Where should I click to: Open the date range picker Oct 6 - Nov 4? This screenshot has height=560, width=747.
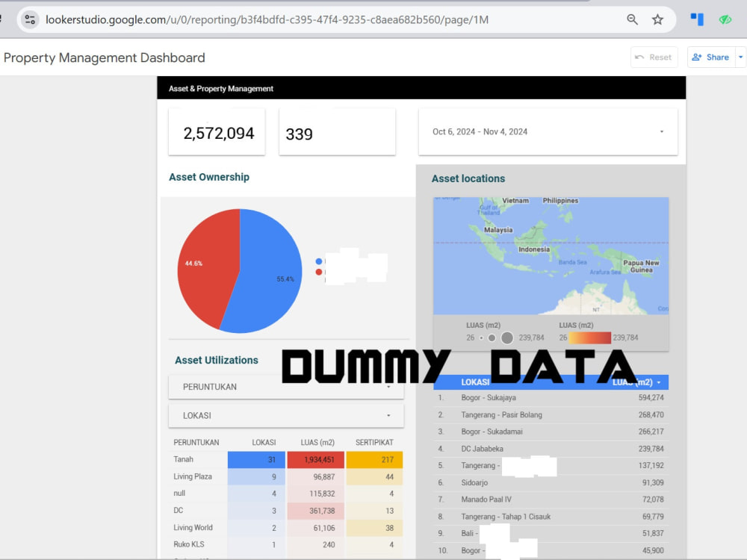[x=548, y=132]
